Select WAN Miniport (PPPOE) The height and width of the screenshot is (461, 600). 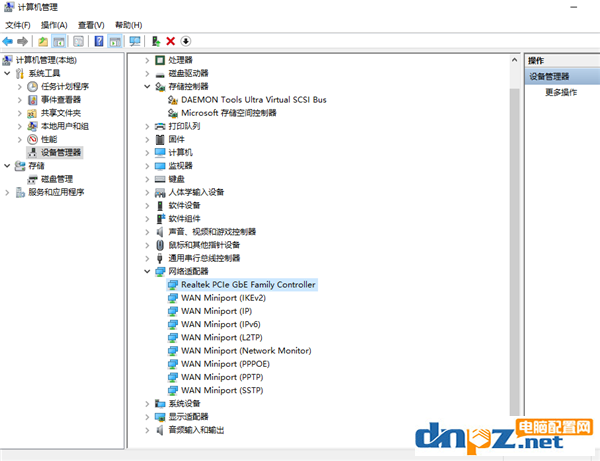[x=225, y=364]
